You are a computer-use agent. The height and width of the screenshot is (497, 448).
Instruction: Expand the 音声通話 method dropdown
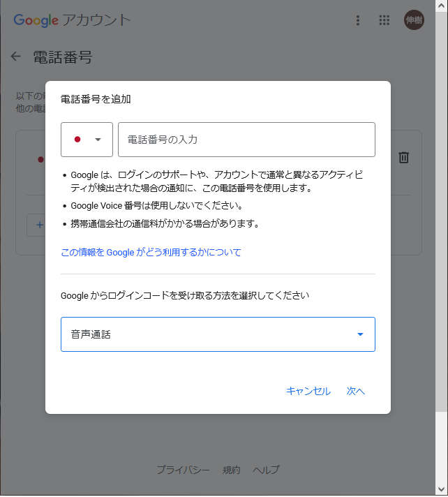click(218, 334)
